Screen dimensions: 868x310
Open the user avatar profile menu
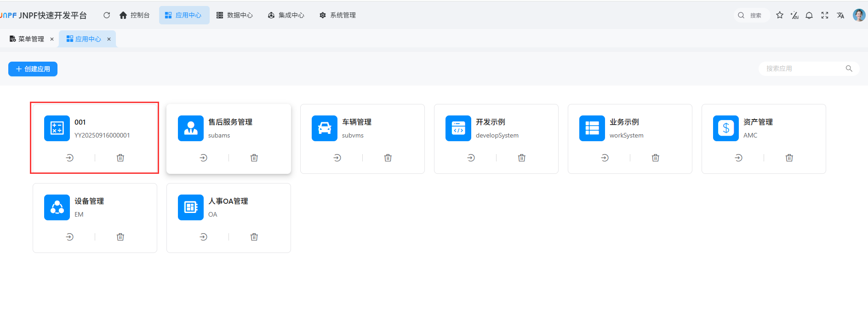pos(859,15)
